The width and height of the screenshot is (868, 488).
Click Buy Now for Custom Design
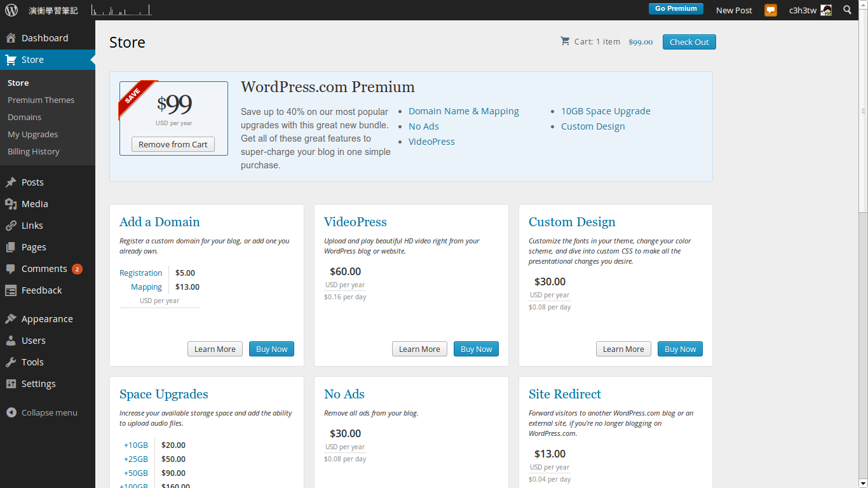coord(680,349)
